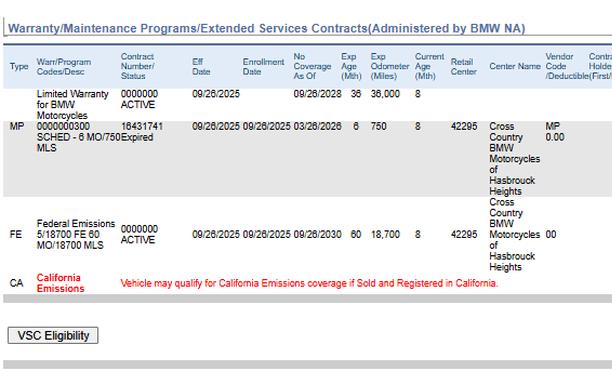Click the Enrollment Date 09/26/2025 in MP row
This screenshot has width=612, height=383.
point(267,126)
